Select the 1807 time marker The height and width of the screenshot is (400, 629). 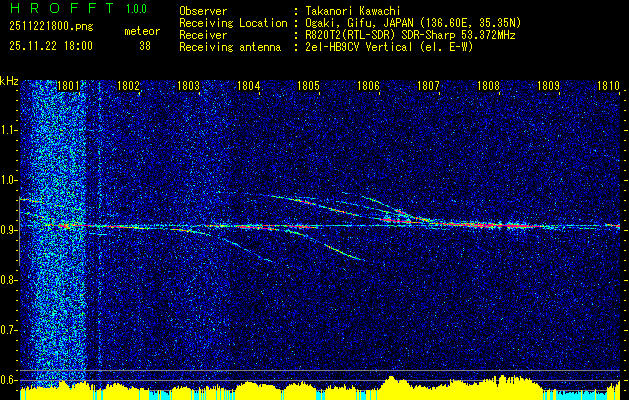[x=428, y=85]
